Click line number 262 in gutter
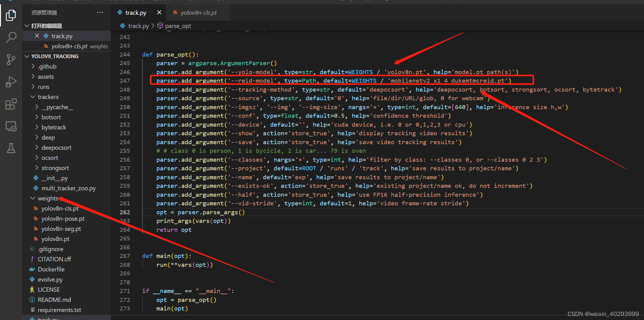The width and height of the screenshot is (644, 320). pos(125,212)
